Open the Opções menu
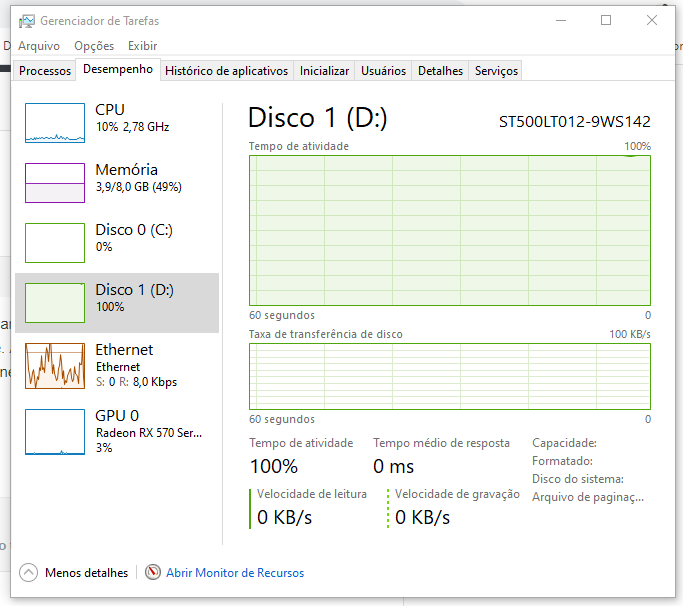This screenshot has width=683, height=606. [94, 46]
